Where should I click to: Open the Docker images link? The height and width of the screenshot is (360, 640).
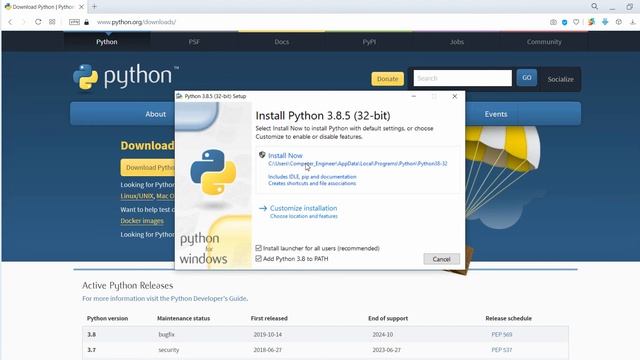pyautogui.click(x=142, y=221)
